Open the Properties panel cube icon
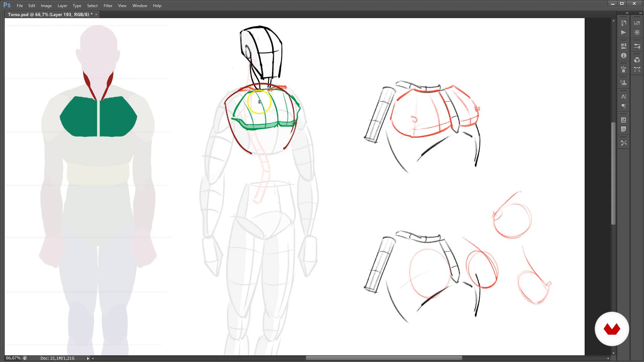The width and height of the screenshot is (644, 362). pos(624,46)
